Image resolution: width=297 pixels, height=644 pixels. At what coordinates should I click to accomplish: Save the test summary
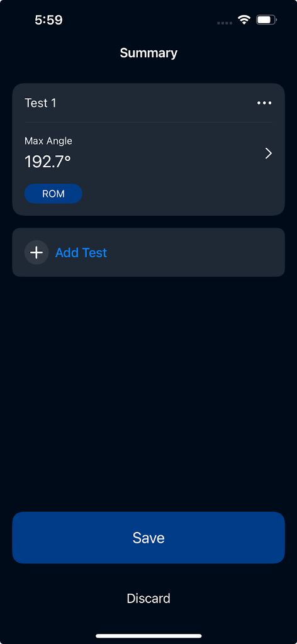point(148,538)
